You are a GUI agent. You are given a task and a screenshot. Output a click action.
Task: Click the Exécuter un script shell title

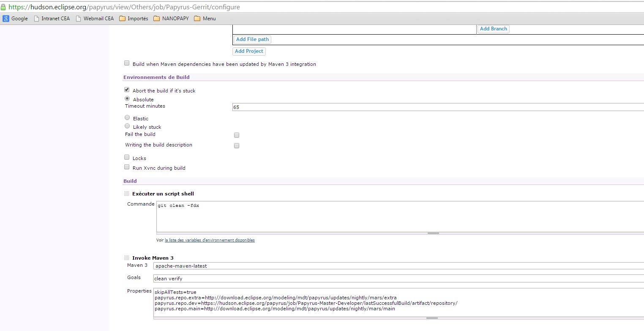pos(163,194)
